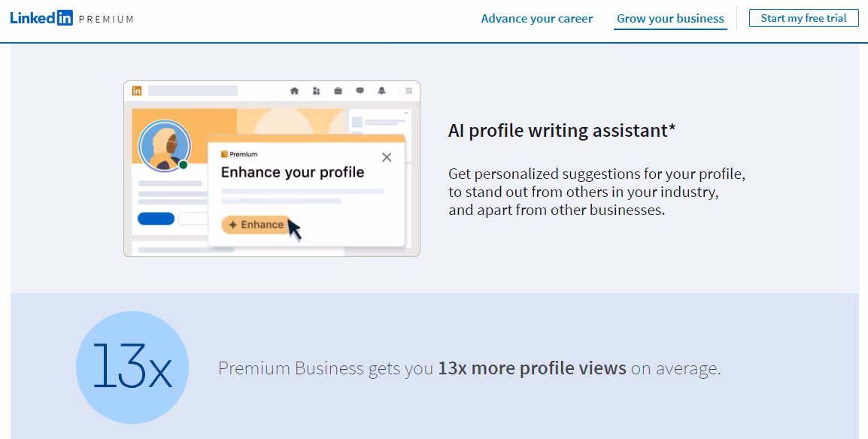
Task: Select the 13x circular badge
Action: pyautogui.click(x=132, y=368)
